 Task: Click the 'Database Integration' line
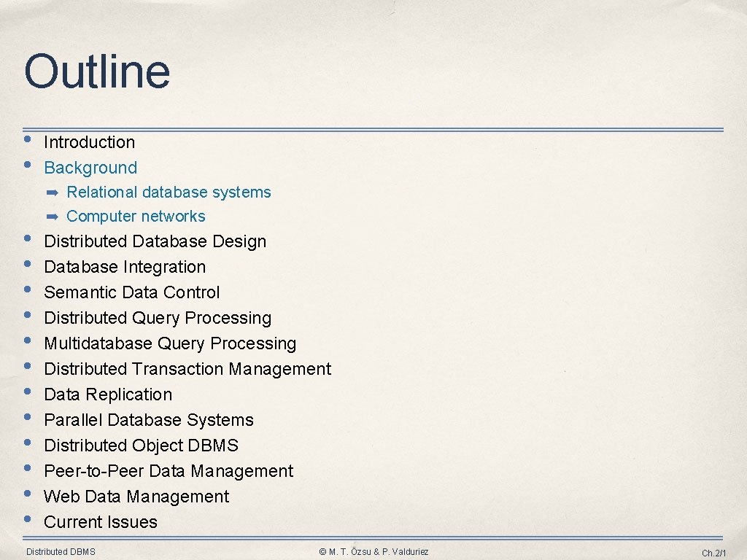tap(125, 267)
